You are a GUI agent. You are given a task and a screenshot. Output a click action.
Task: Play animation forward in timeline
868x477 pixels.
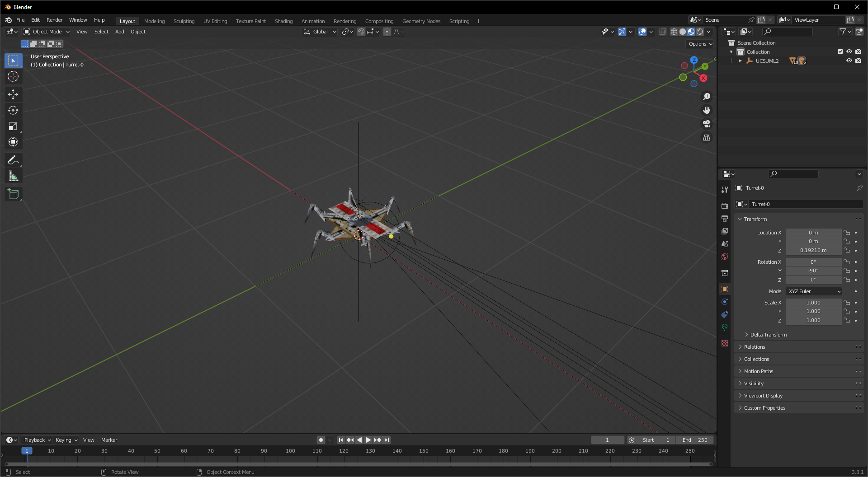pos(368,440)
